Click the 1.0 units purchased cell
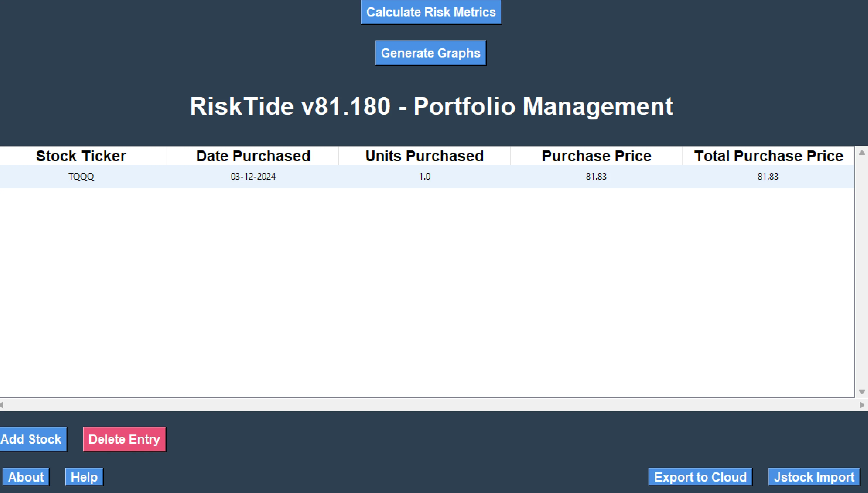The image size is (868, 493). 424,176
